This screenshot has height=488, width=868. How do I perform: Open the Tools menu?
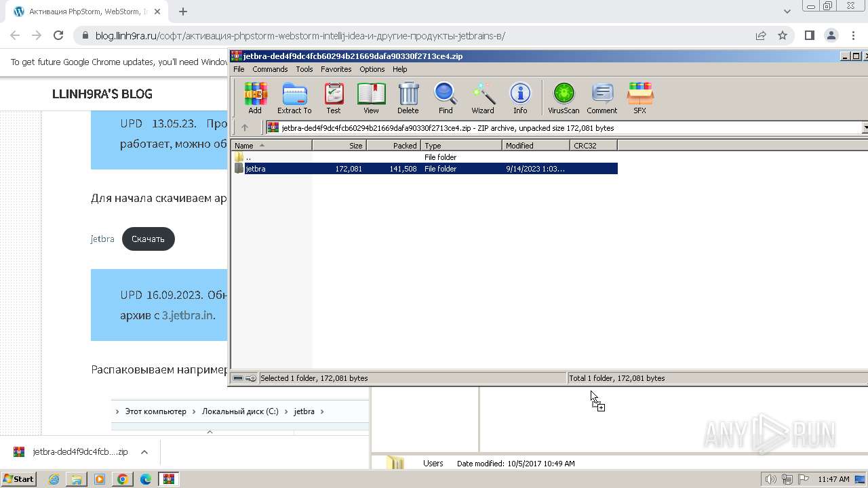(x=304, y=69)
